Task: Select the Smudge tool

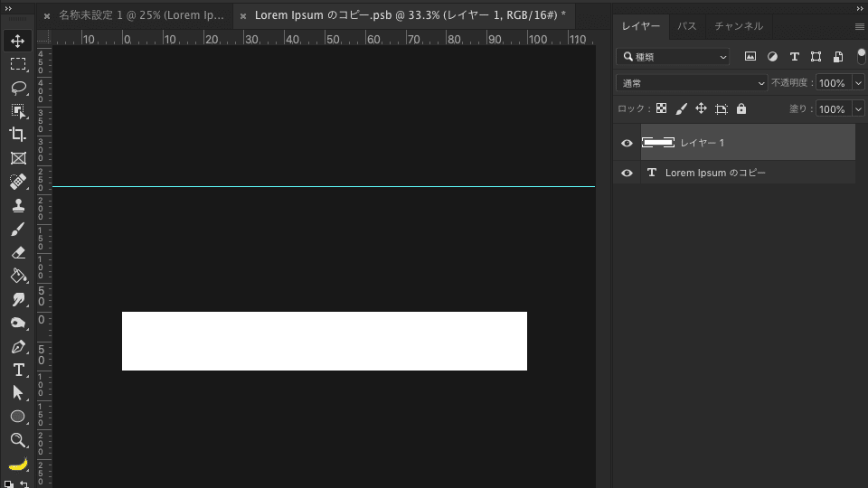Action: click(x=18, y=299)
